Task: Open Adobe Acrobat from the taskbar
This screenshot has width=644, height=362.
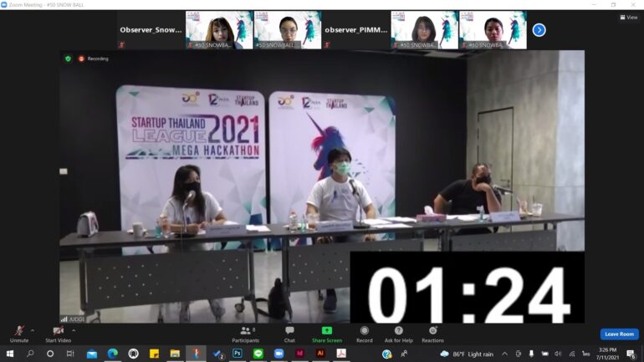Action: pyautogui.click(x=341, y=354)
